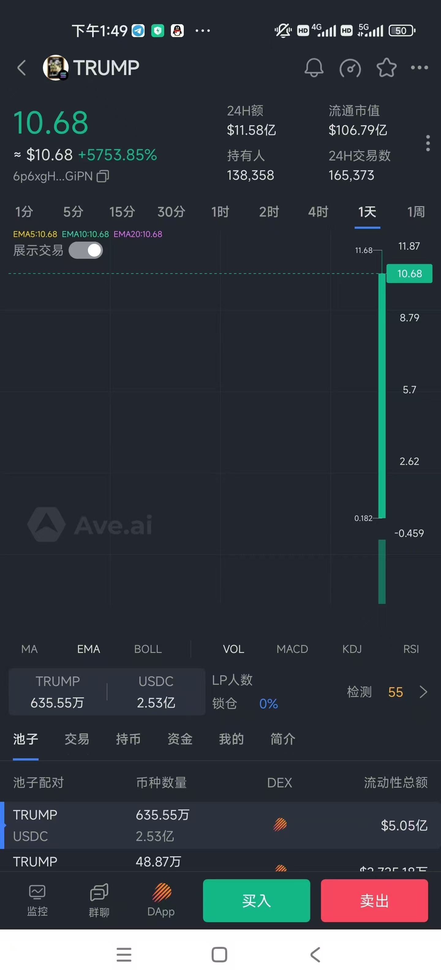Image resolution: width=441 pixels, height=980 pixels.
Task: Select the 1周 chart timeframe
Action: [x=416, y=212]
